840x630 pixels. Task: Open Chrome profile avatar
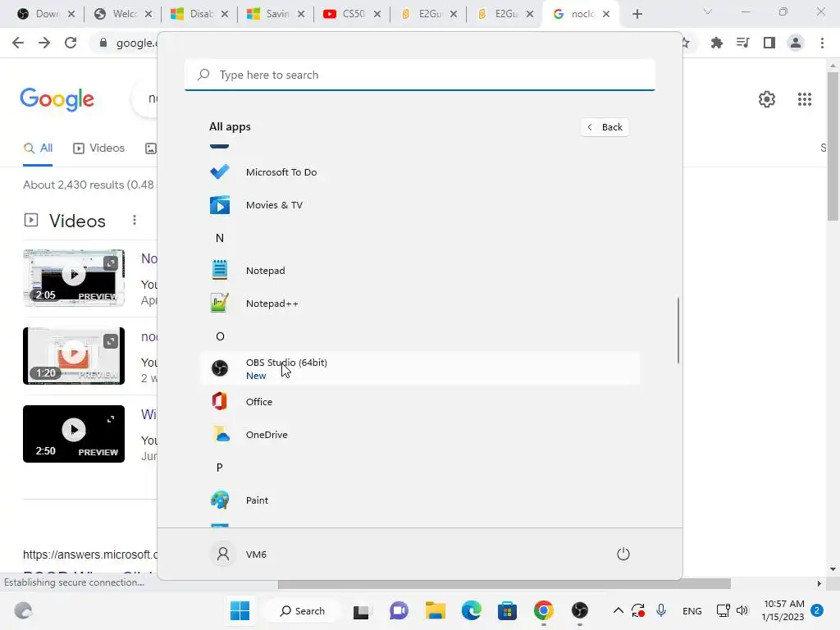(796, 43)
